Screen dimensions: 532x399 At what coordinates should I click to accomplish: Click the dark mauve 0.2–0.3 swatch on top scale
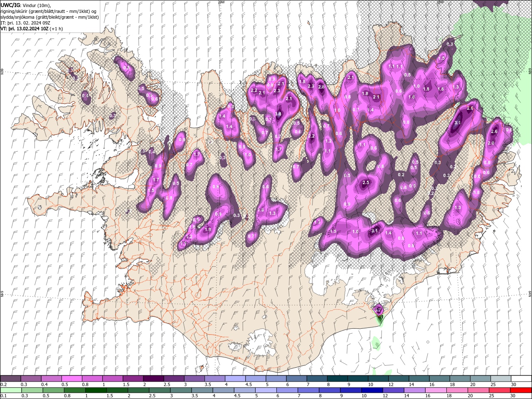[x=10, y=379]
